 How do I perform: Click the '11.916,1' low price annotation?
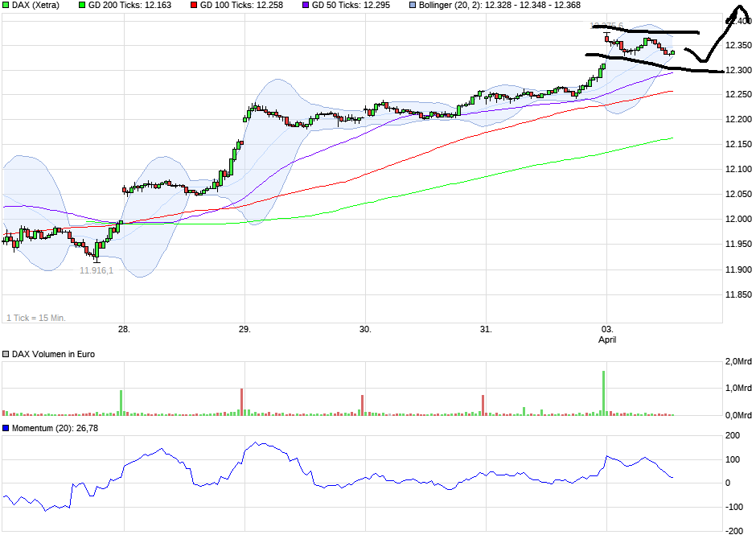(x=97, y=270)
